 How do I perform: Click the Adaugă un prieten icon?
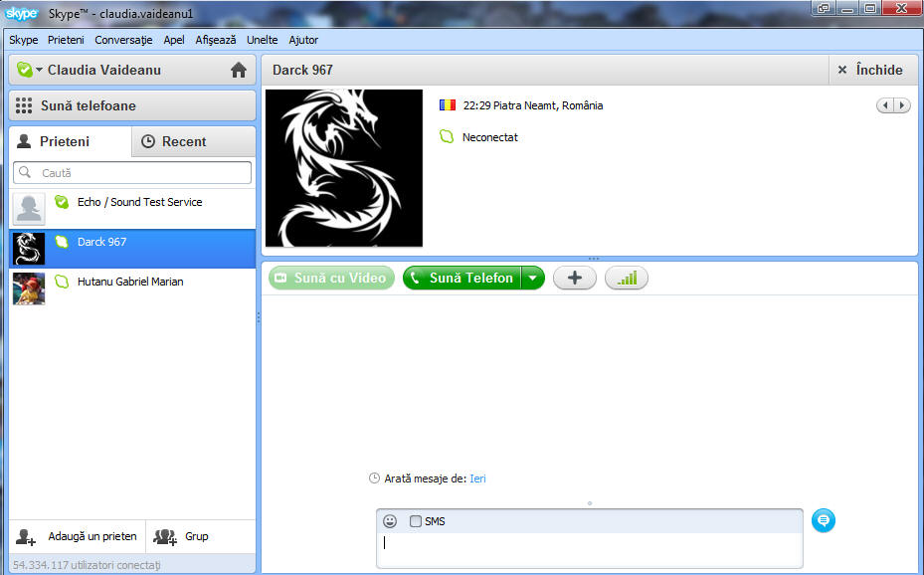coord(27,537)
